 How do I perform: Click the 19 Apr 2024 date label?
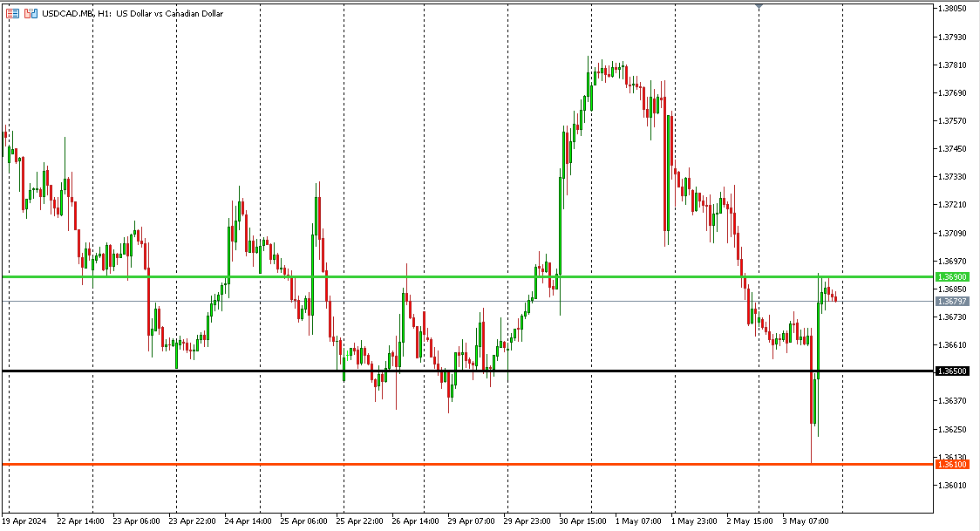click(24, 521)
